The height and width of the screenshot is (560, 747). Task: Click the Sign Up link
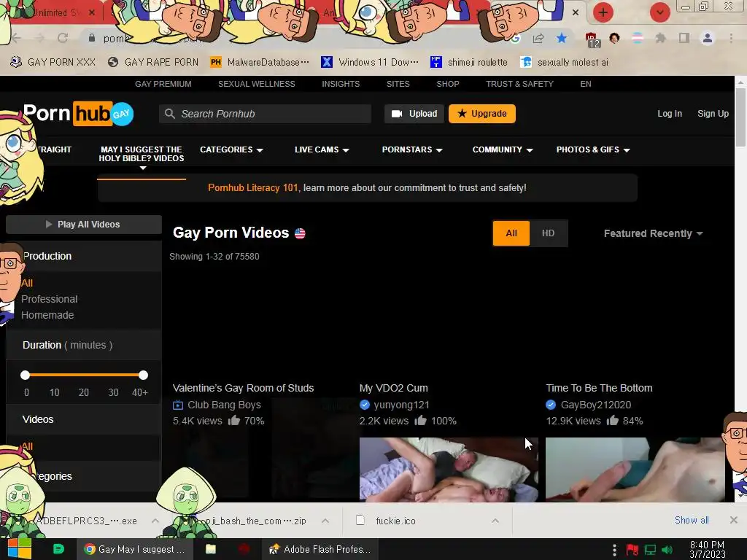(713, 114)
